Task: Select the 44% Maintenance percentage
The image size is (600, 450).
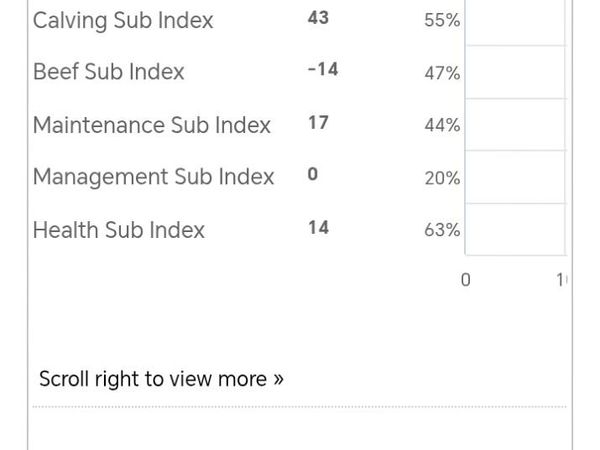Action: click(442, 125)
